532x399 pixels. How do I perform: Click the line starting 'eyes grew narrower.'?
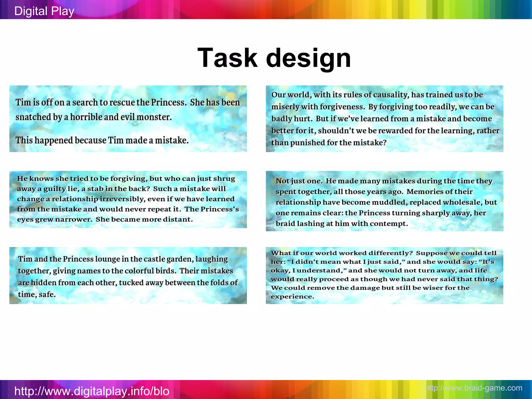105,219
